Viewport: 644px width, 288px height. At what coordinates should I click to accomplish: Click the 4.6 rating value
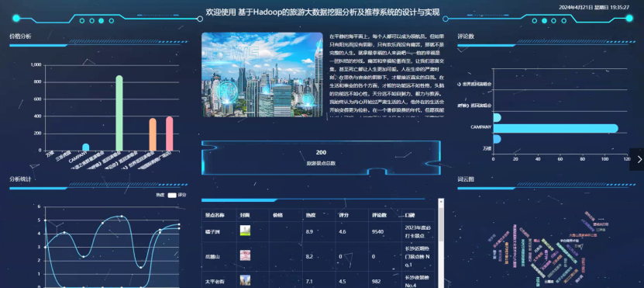[342, 231]
